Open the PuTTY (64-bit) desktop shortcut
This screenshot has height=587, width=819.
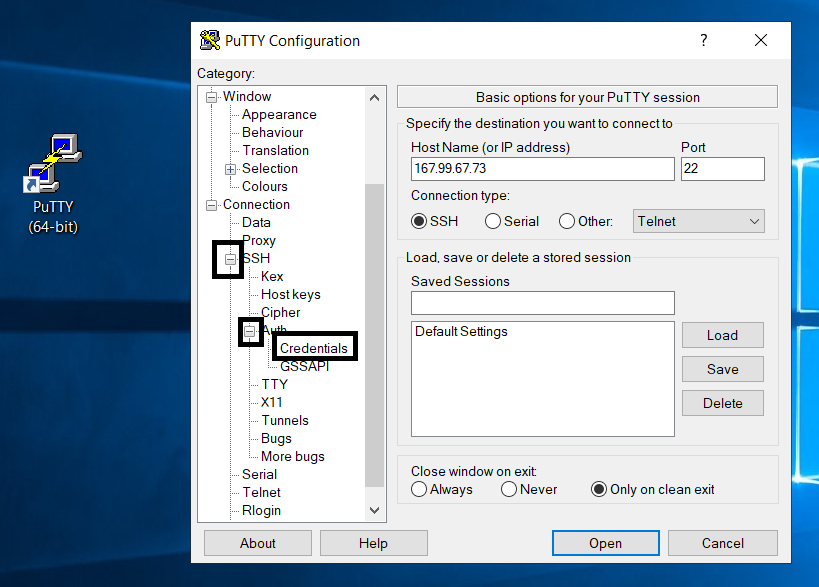(x=53, y=183)
